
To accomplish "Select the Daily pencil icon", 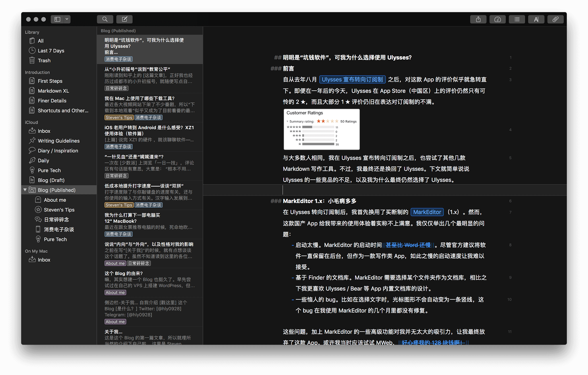I will click(x=32, y=160).
